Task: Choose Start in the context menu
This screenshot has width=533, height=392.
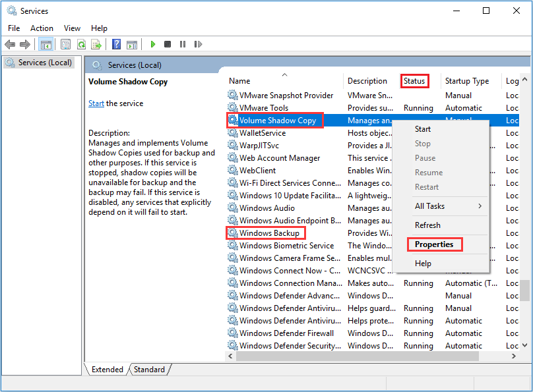Action: click(423, 129)
